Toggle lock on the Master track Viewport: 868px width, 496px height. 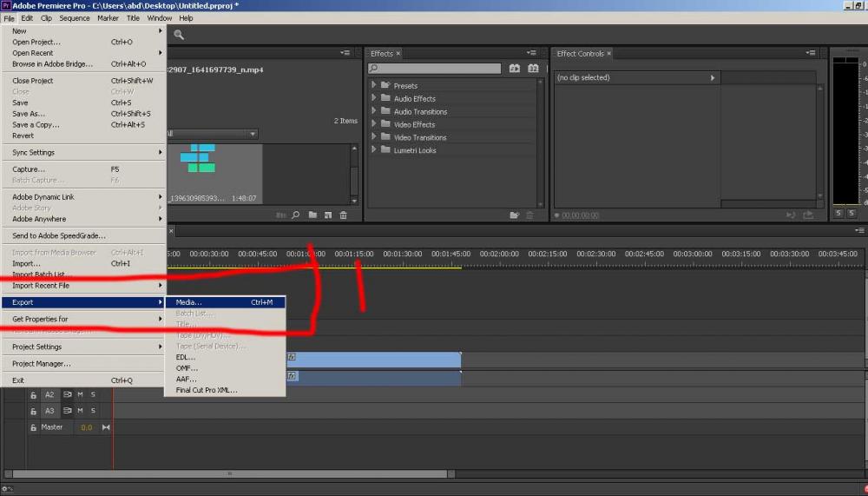33,427
